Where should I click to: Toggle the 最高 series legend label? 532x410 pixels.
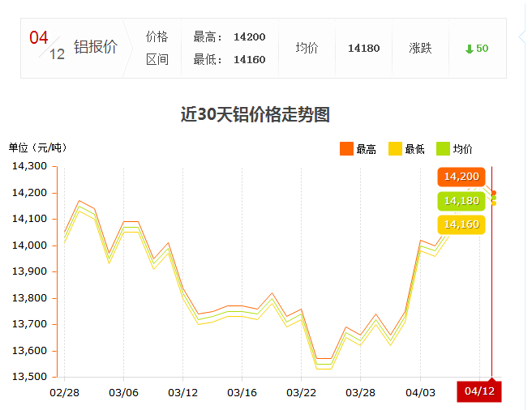point(367,149)
